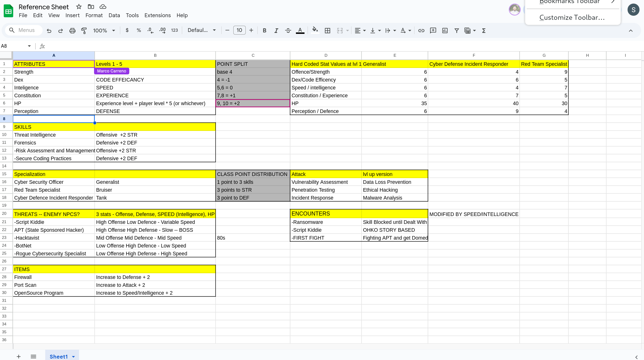Open the Extensions menu
Image resolution: width=644 pixels, height=360 pixels.
click(x=158, y=15)
